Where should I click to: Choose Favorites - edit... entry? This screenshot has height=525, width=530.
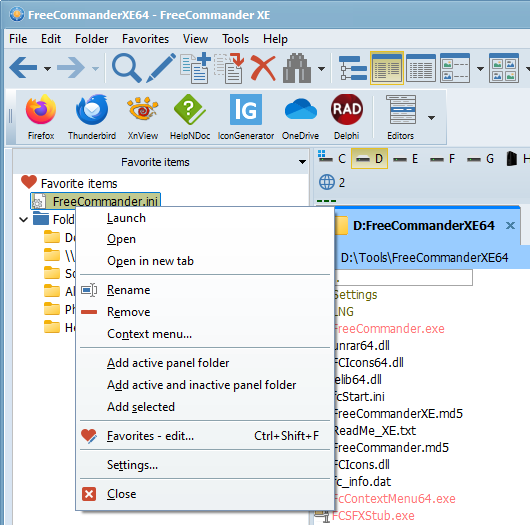(x=205, y=436)
